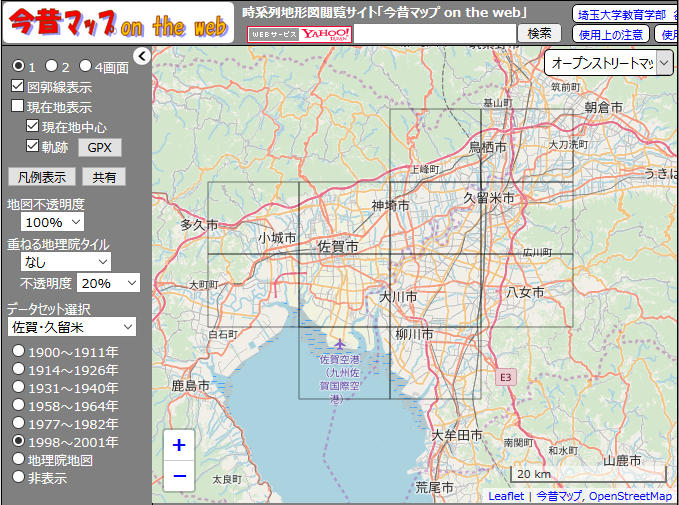Image resolution: width=679 pixels, height=505 pixels.
Task: Open the Leaflet attribution link
Action: 506,496
